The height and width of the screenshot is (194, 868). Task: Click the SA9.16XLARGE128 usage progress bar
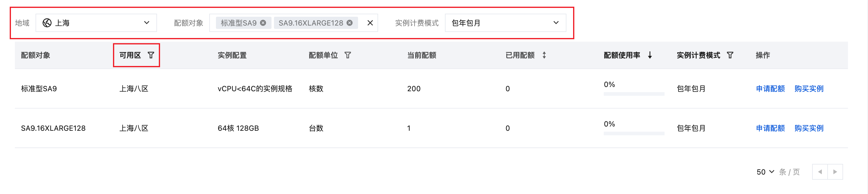click(634, 133)
